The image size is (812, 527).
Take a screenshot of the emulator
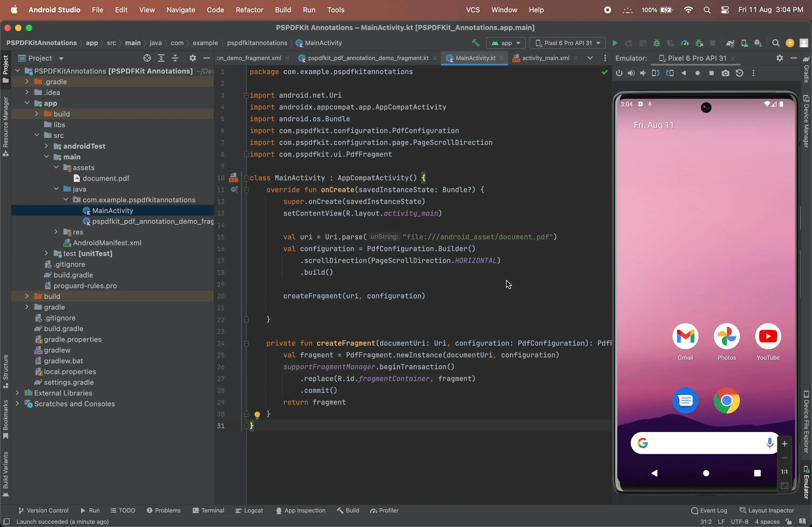[x=726, y=73]
